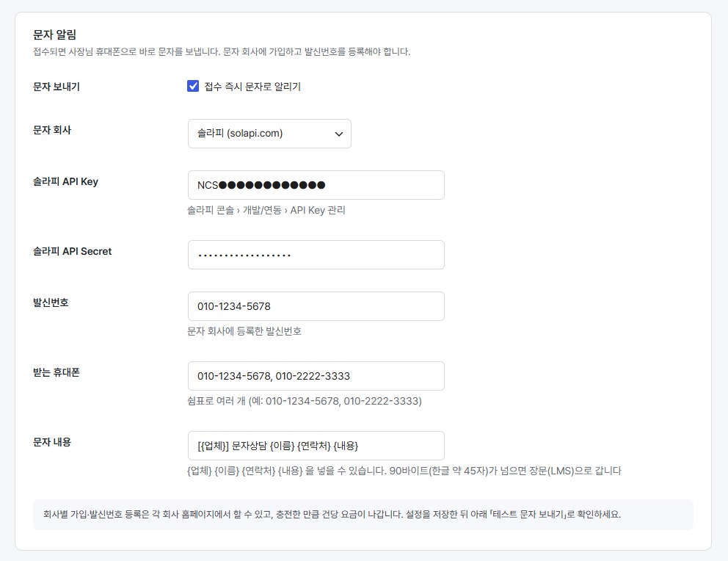
Task: Click the 문자 내용 message template field
Action: (x=316, y=446)
